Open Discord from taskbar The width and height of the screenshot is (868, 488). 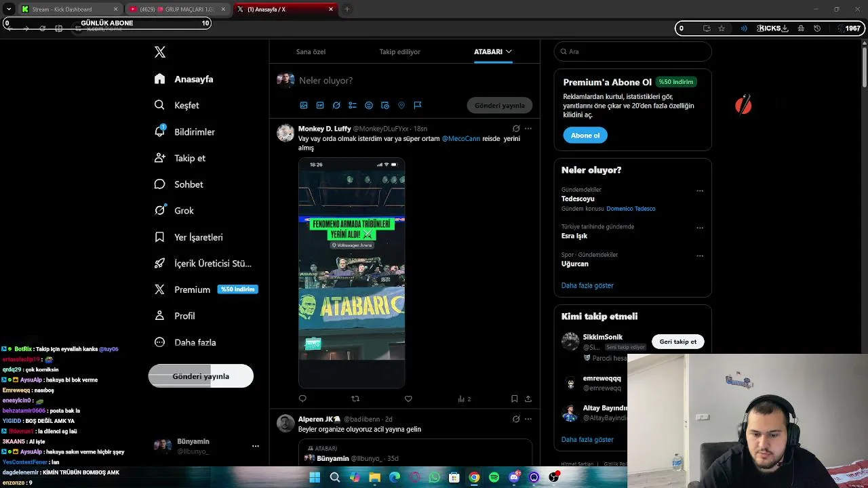514,477
